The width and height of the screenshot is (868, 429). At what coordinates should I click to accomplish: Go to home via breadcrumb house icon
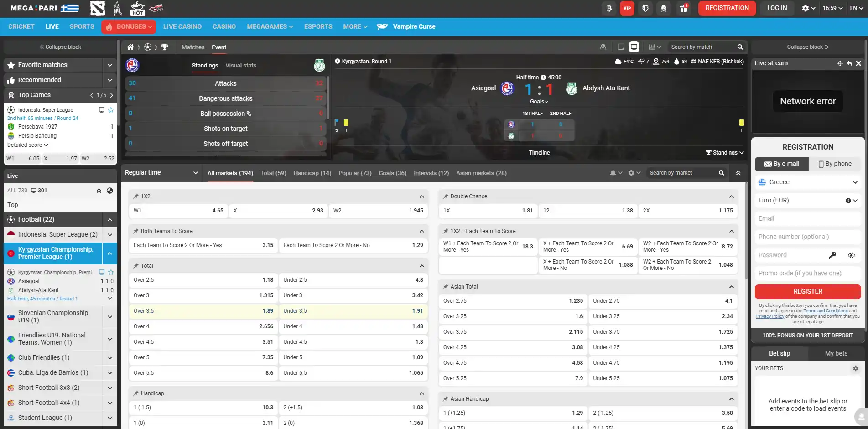click(x=130, y=47)
